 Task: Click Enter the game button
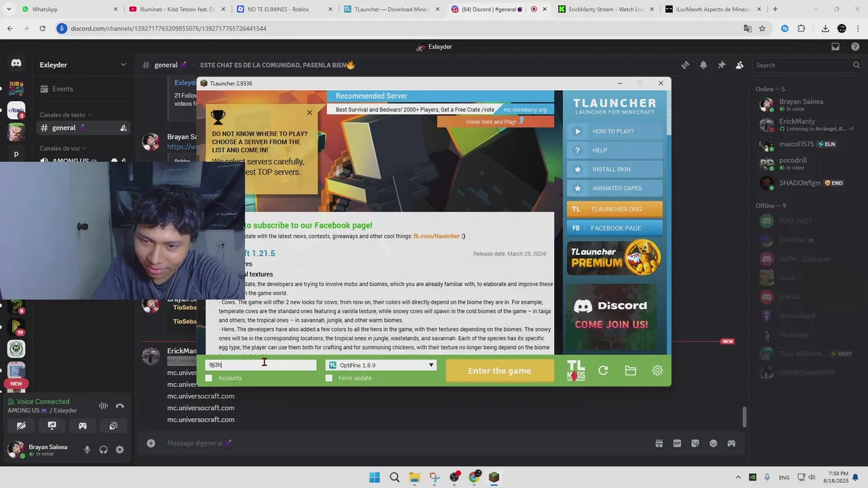[x=500, y=371]
